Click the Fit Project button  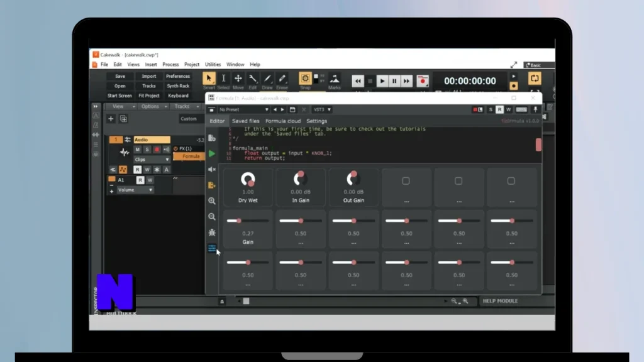pos(148,96)
